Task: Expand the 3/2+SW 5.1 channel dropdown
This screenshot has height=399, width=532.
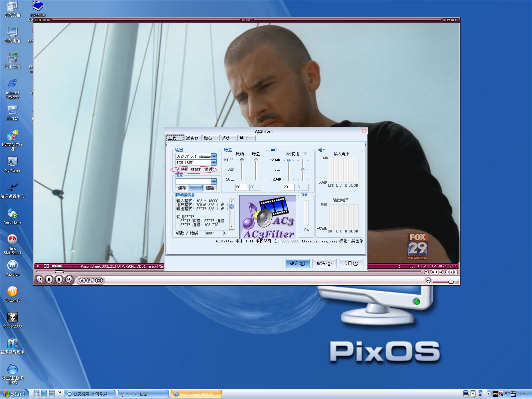Action: point(214,156)
